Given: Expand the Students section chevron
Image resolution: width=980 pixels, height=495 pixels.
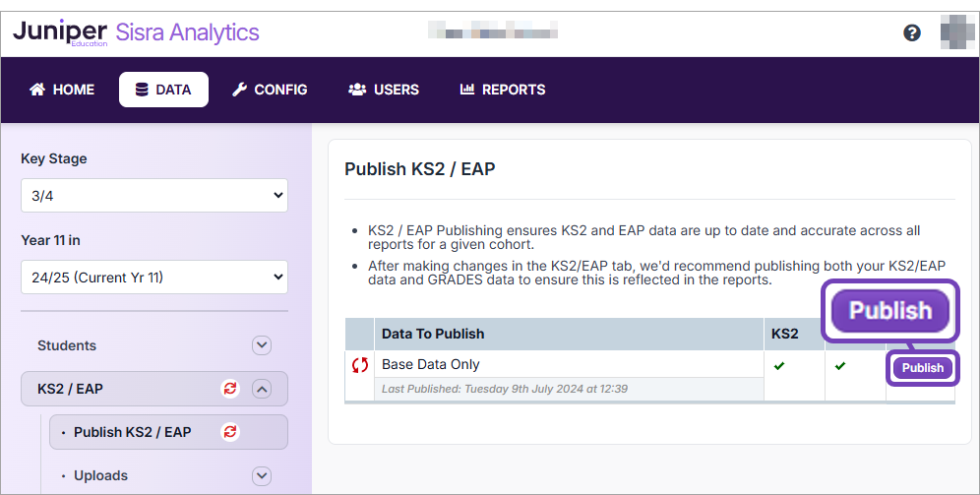Looking at the screenshot, I should coord(261,345).
